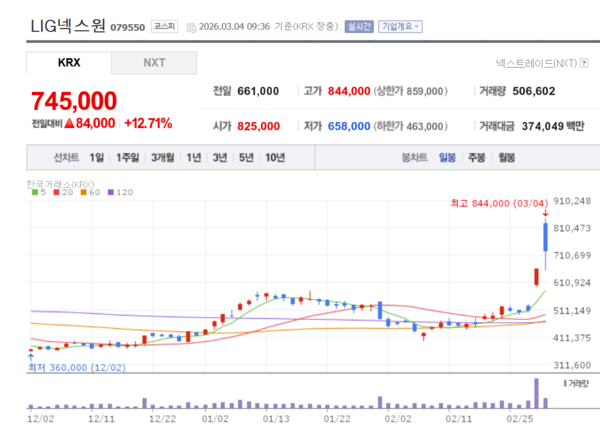600x438 pixels.
Task: Switch to the NXT tab
Action: point(154,63)
